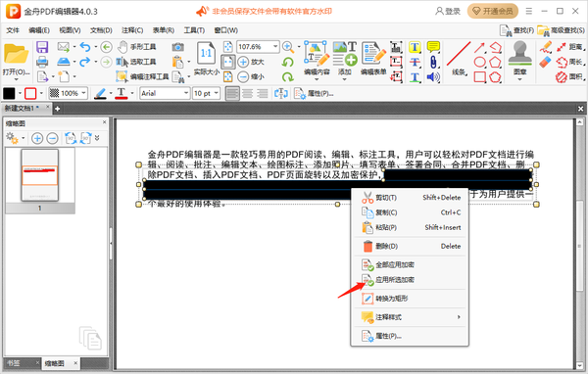
Task: Click the snapshot camera icon
Action: (x=177, y=47)
